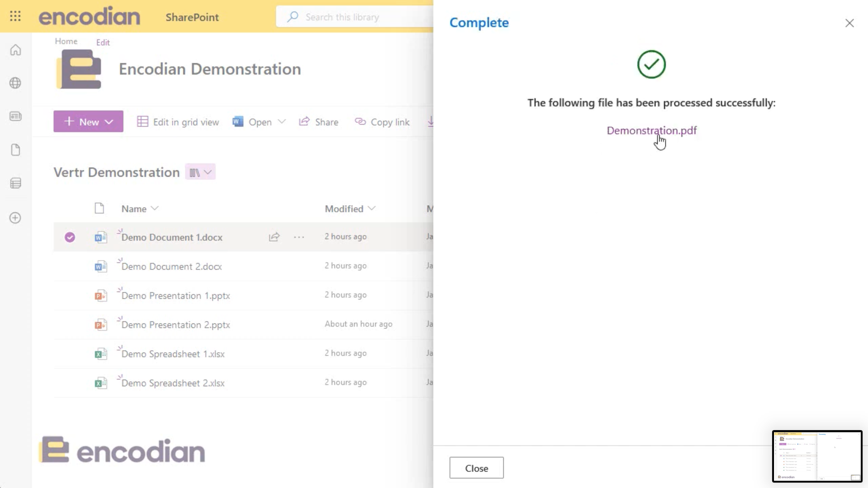Viewport: 868px width, 488px height.
Task: Open the Demonstration.pdf link
Action: (x=651, y=131)
